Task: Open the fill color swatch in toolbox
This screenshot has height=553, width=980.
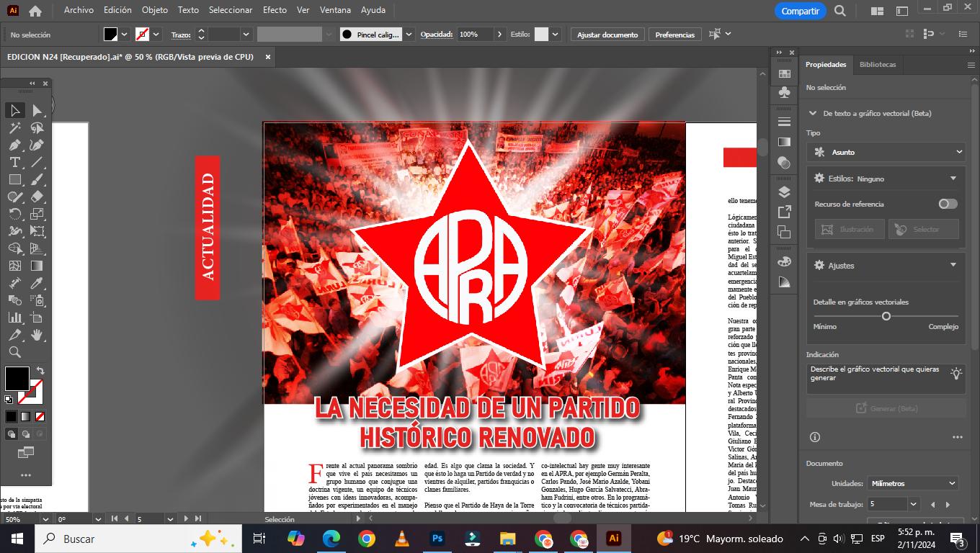Action: click(17, 379)
